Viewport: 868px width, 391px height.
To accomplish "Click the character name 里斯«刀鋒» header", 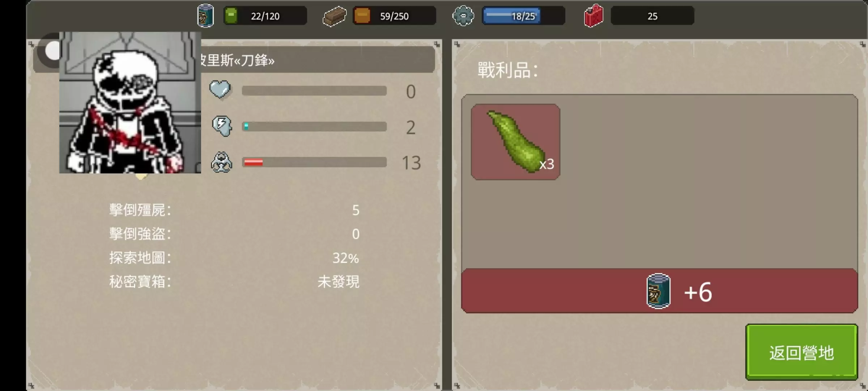I will click(x=237, y=60).
